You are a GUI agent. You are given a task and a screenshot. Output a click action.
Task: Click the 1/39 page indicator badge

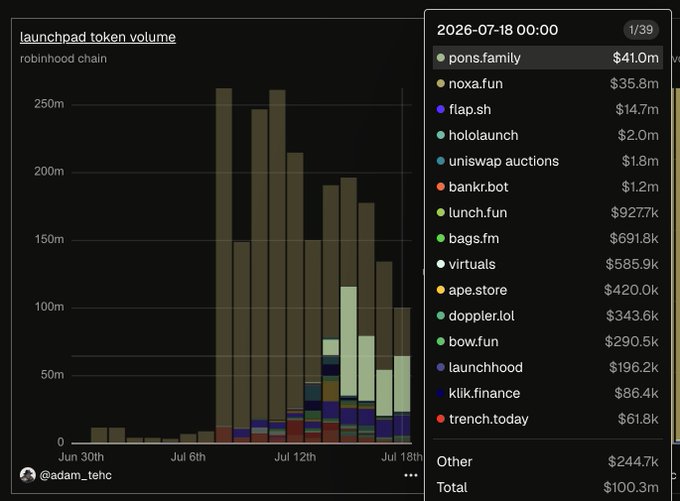pos(641,30)
